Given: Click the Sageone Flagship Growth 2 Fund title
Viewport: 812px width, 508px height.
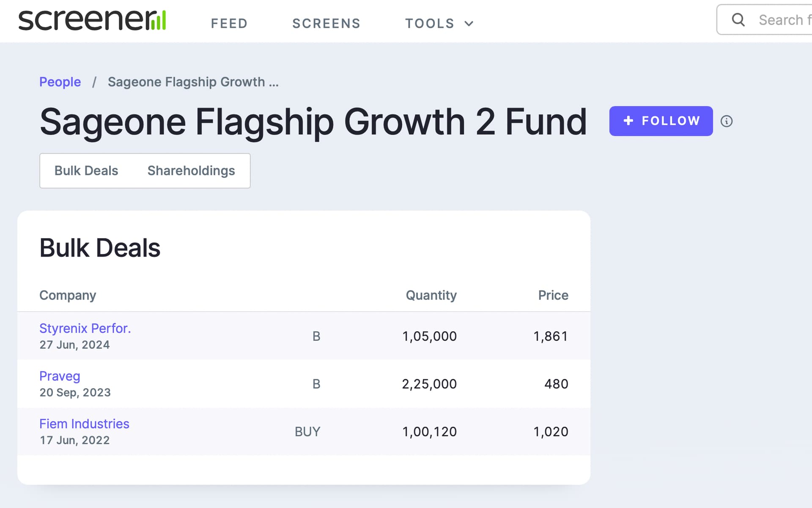Looking at the screenshot, I should pos(313,122).
